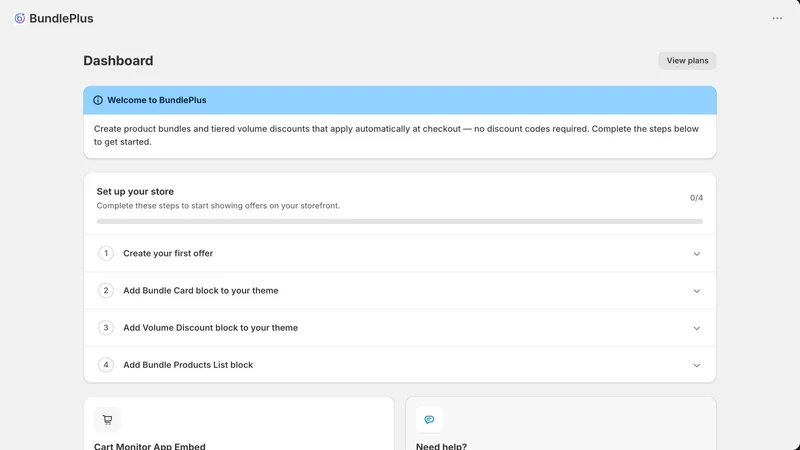Click 'Add Bundle Products List block' text
The height and width of the screenshot is (450, 800).
pyautogui.click(x=188, y=365)
